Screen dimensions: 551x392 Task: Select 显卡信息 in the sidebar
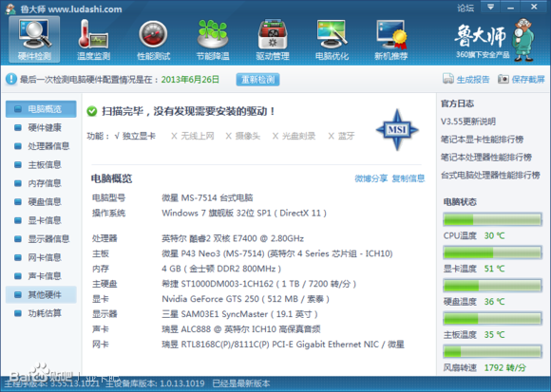point(41,220)
